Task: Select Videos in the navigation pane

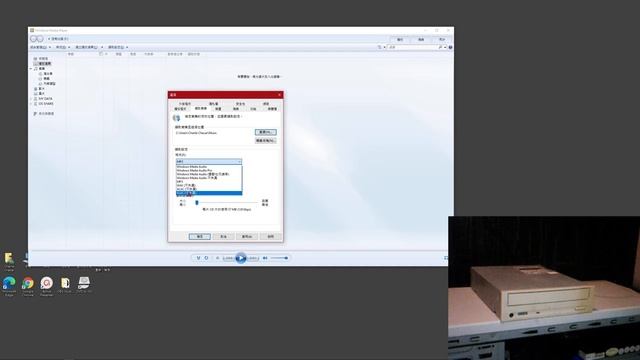Action: (41, 89)
